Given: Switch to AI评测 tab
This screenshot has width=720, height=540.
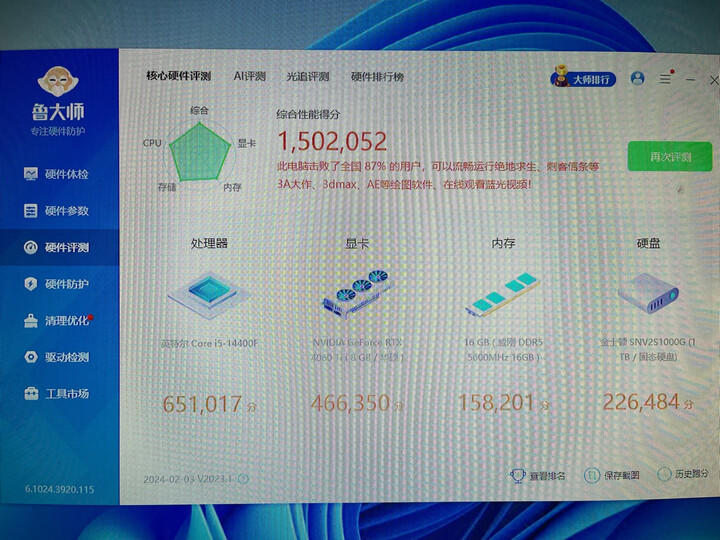Looking at the screenshot, I should [x=249, y=76].
